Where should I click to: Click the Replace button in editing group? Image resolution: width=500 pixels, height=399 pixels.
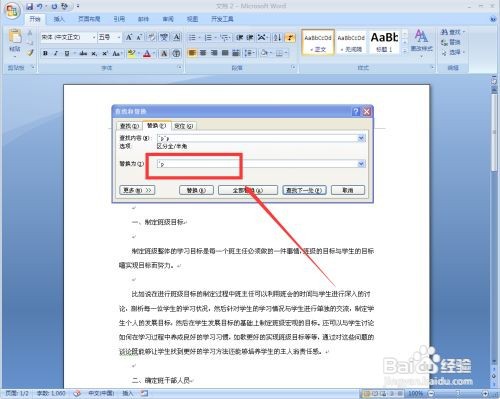[x=451, y=42]
